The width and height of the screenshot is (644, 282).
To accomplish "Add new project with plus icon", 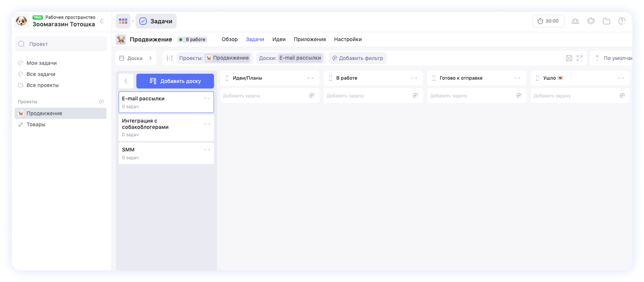I will pos(101,102).
